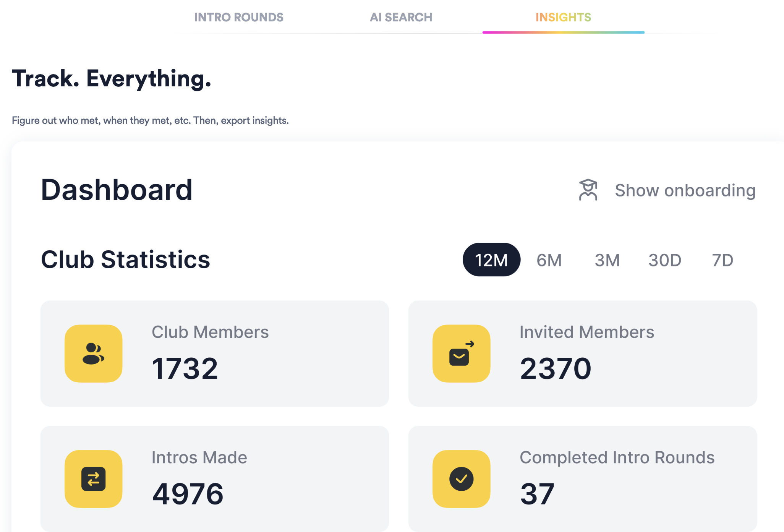
Task: Click the Club Statistics heading
Action: coord(125,260)
